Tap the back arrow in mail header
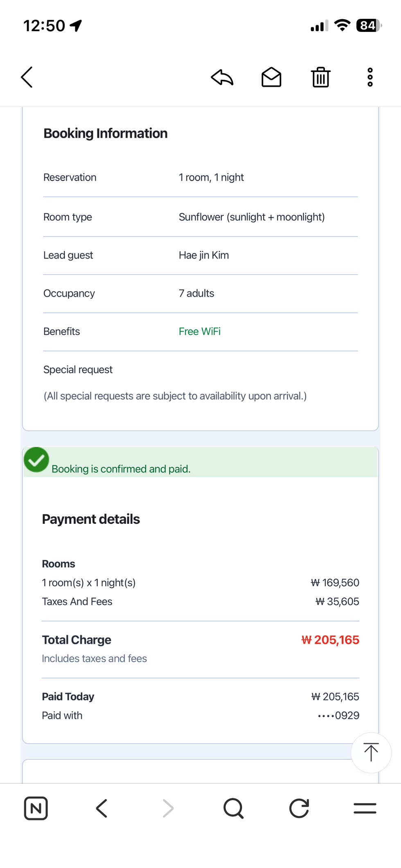Image resolution: width=401 pixels, height=868 pixels. [27, 77]
